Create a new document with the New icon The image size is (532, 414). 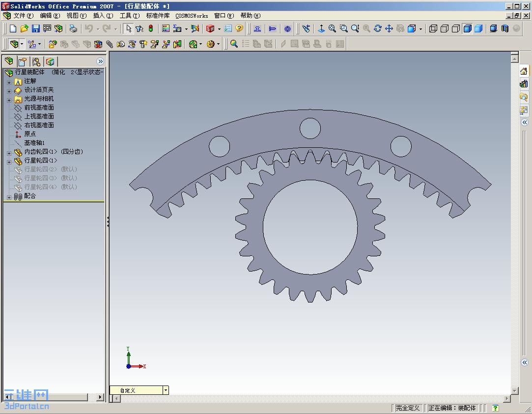point(13,28)
